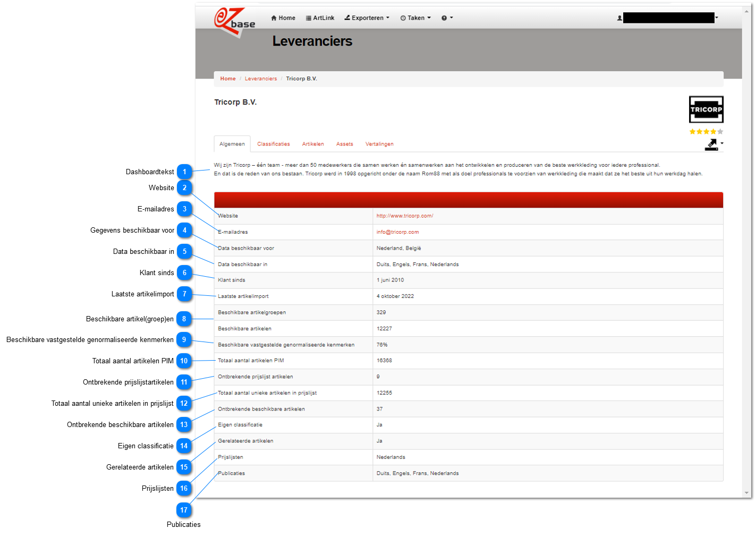This screenshot has height=537, width=756.
Task: Click the 'Beschikbare artikelgroepen' label
Action: coord(252,312)
